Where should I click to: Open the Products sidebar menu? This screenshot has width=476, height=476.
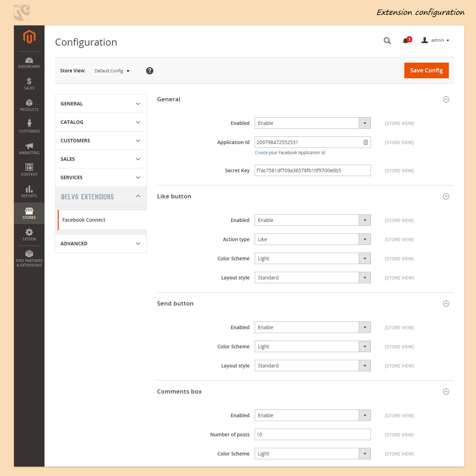[x=29, y=105]
